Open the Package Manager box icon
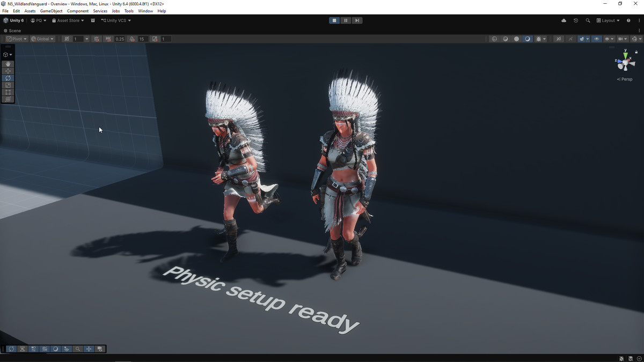644x362 pixels. pos(93,20)
